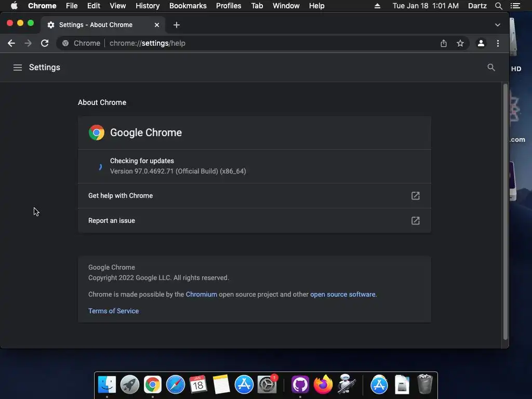532x399 pixels.
Task: Click the Dartz user name in menu bar
Action: pyautogui.click(x=477, y=6)
